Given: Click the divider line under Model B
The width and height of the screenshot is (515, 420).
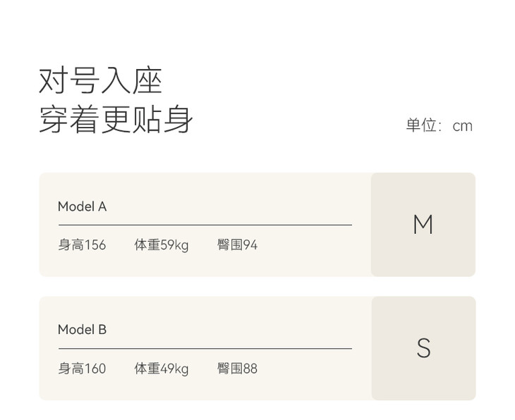Looking at the screenshot, I should coord(205,348).
